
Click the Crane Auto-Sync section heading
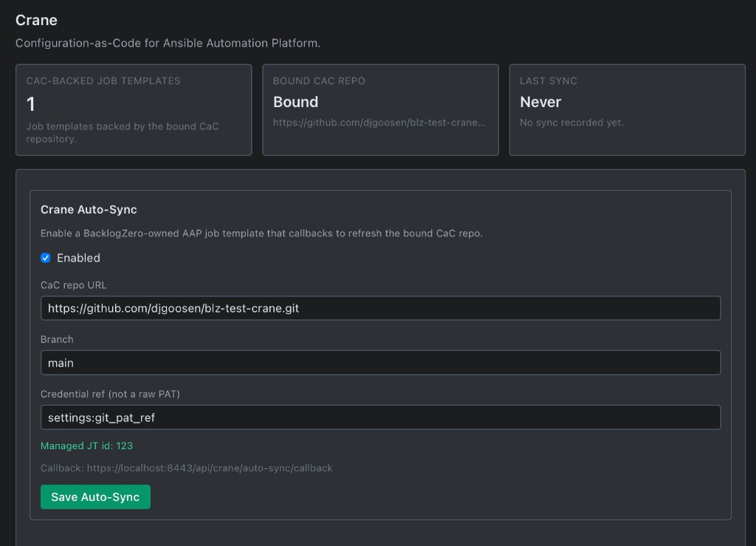pyautogui.click(x=89, y=209)
